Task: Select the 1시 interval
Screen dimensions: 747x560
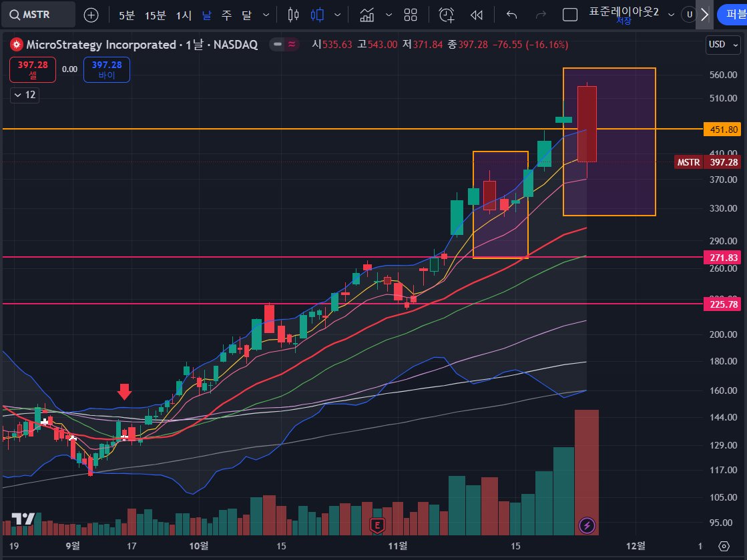Action: point(184,15)
